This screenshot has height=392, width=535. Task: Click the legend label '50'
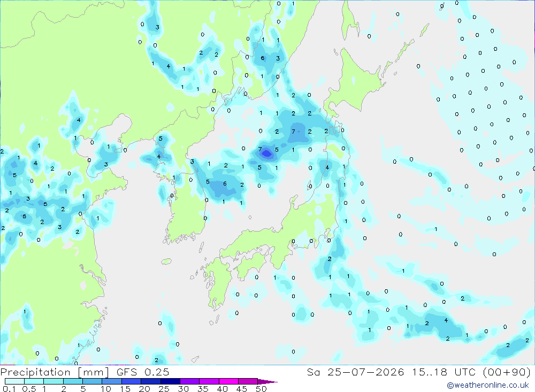pyautogui.click(x=262, y=389)
